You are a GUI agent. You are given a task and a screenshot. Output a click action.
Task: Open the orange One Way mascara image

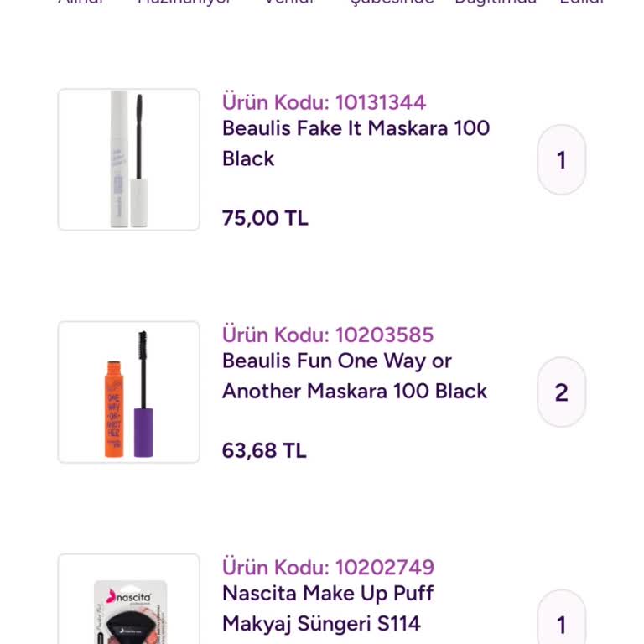point(128,392)
